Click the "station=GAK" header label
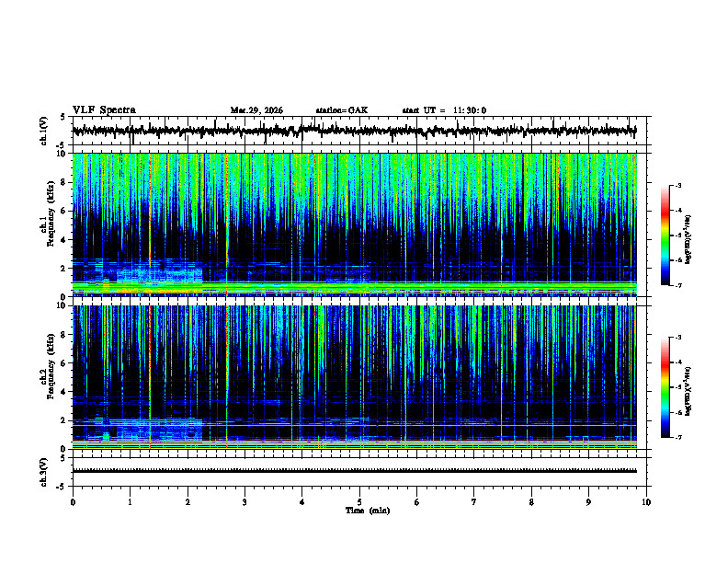The width and height of the screenshot is (728, 563). [x=342, y=110]
